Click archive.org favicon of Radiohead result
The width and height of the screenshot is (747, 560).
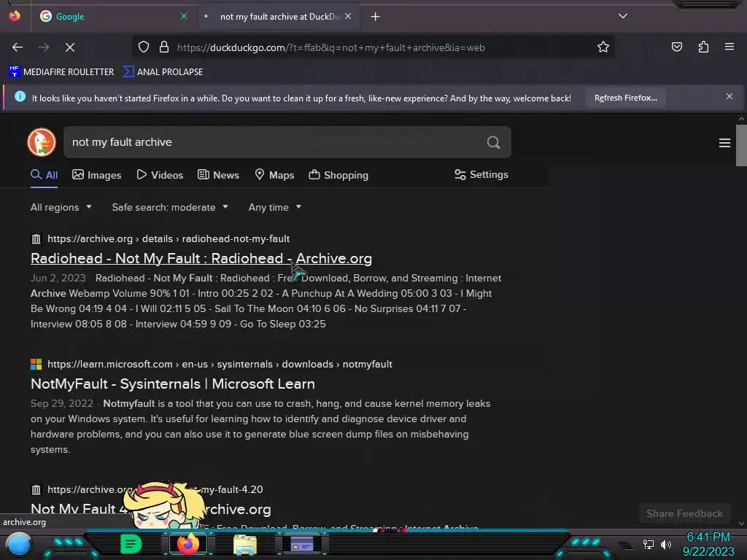click(x=36, y=239)
